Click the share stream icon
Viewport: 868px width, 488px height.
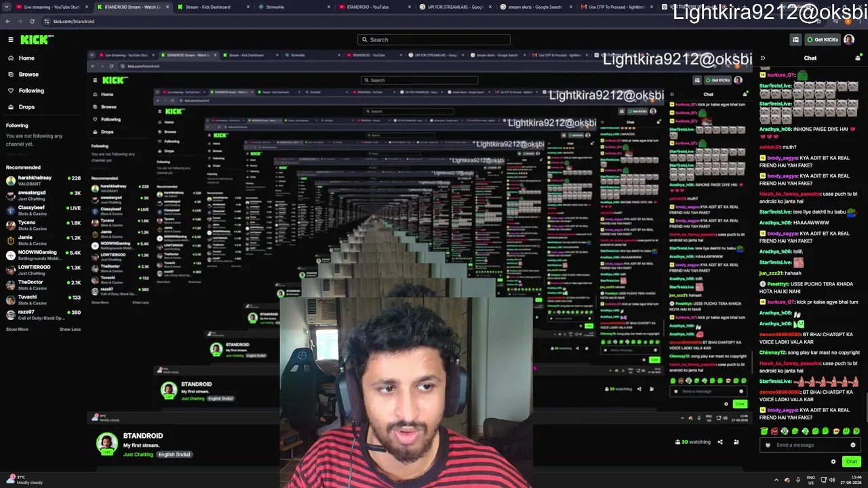(720, 443)
